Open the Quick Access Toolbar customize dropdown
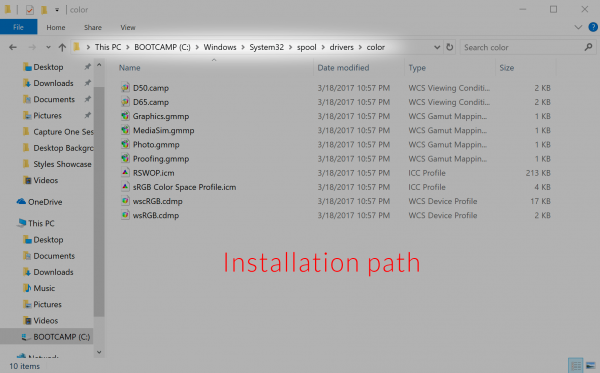Viewport: 600px width, 373px height. [x=57, y=10]
